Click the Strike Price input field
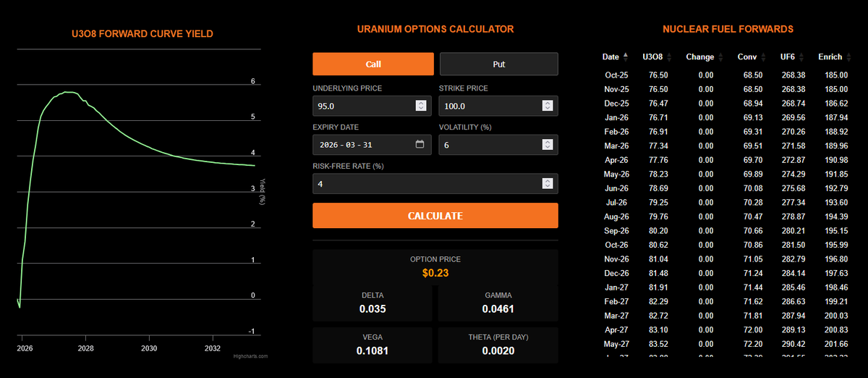The width and height of the screenshot is (868, 378). tap(498, 106)
